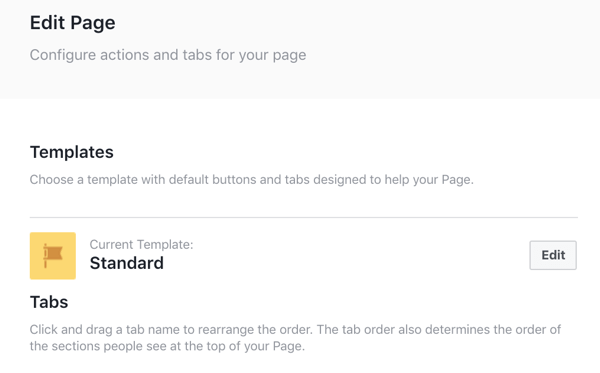Click the Edit button for the current template
Viewport: 600px width, 373px height.
(553, 255)
